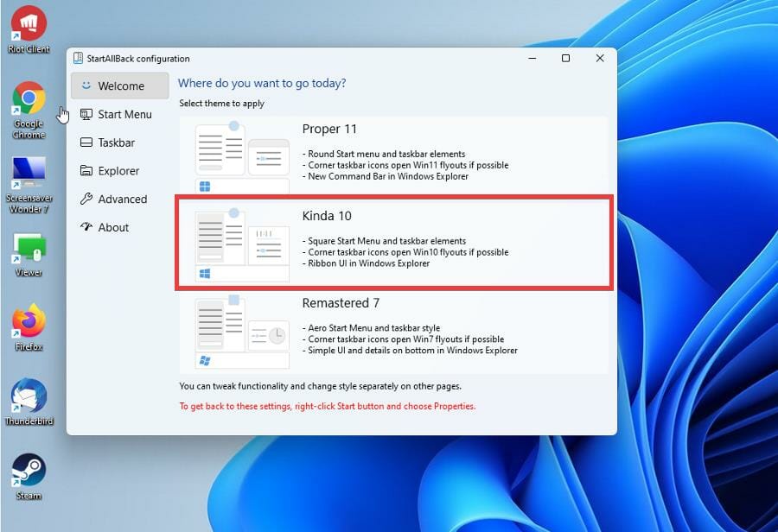Click the Remastered 7 preview thumbnail

coord(242,332)
